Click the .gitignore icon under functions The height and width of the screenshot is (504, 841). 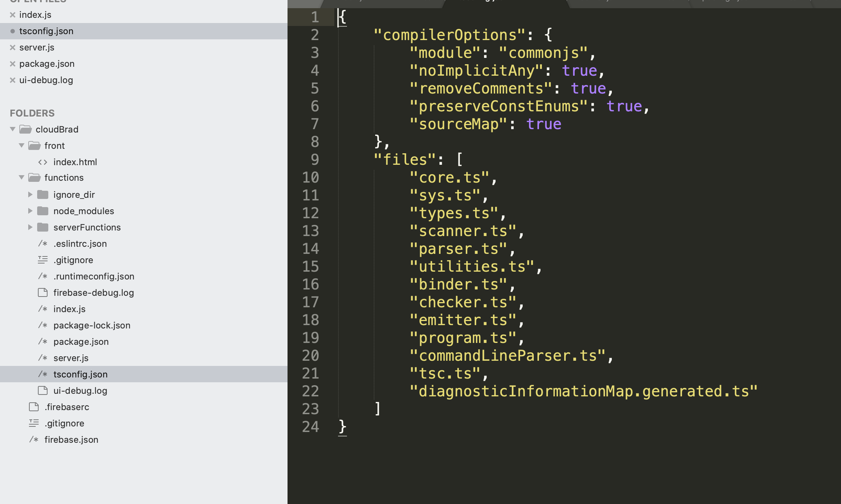43,260
